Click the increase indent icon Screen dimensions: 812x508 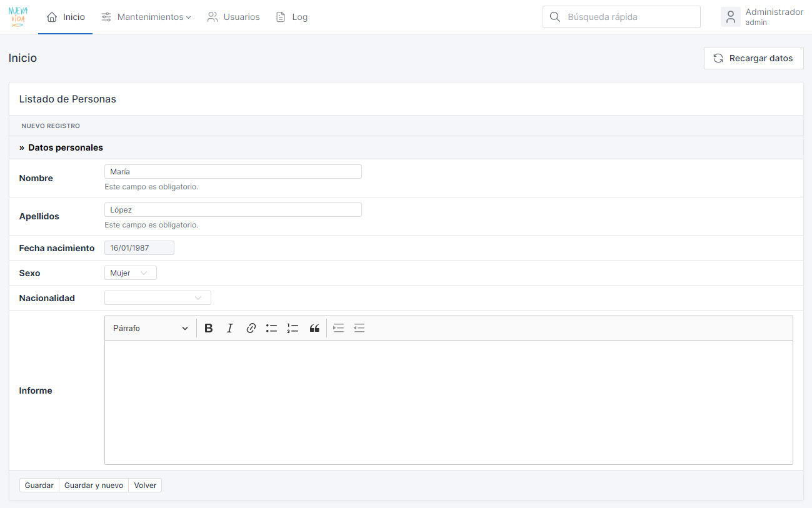coord(338,328)
